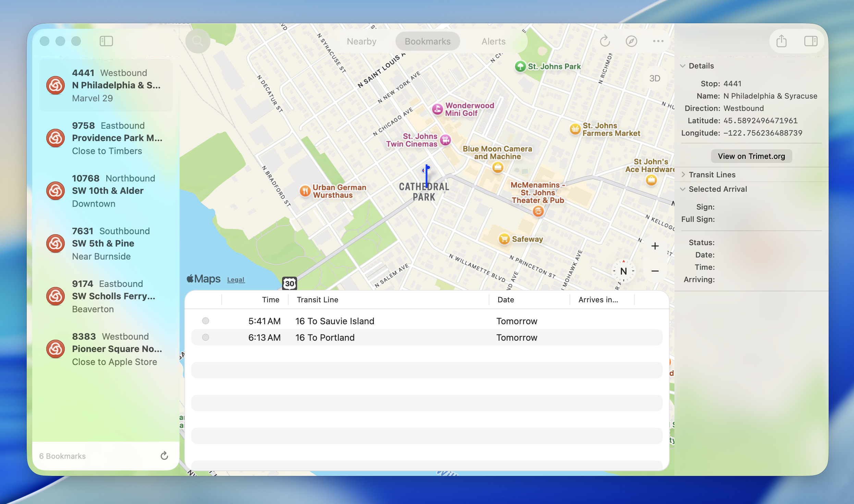Collapse the Details section
Image resolution: width=854 pixels, height=504 pixels.
(x=683, y=66)
